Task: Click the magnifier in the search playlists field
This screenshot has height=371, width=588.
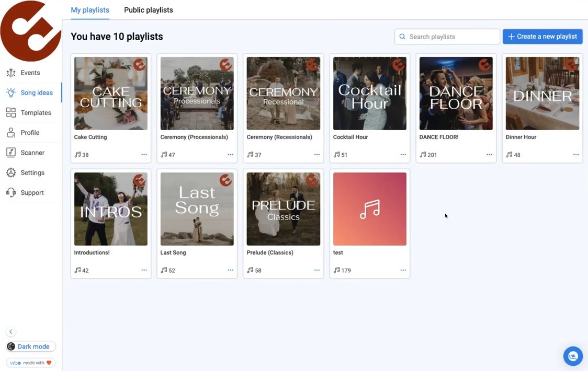Action: click(x=402, y=37)
